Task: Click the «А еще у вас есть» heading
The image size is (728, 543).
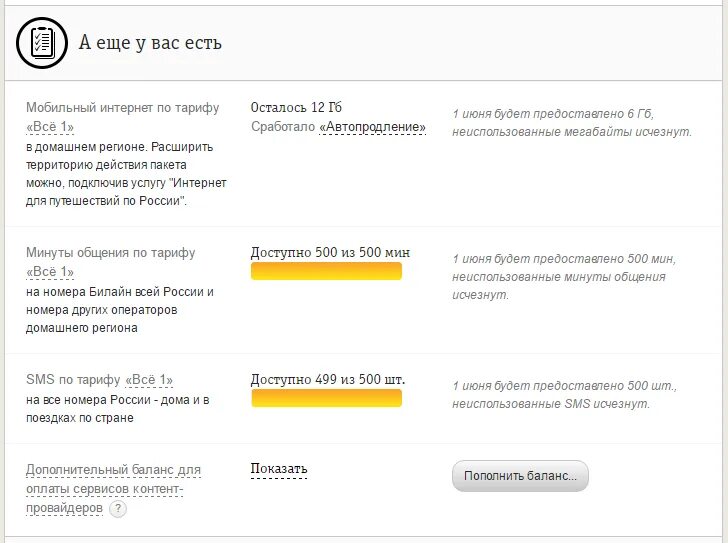Action: tap(150, 43)
